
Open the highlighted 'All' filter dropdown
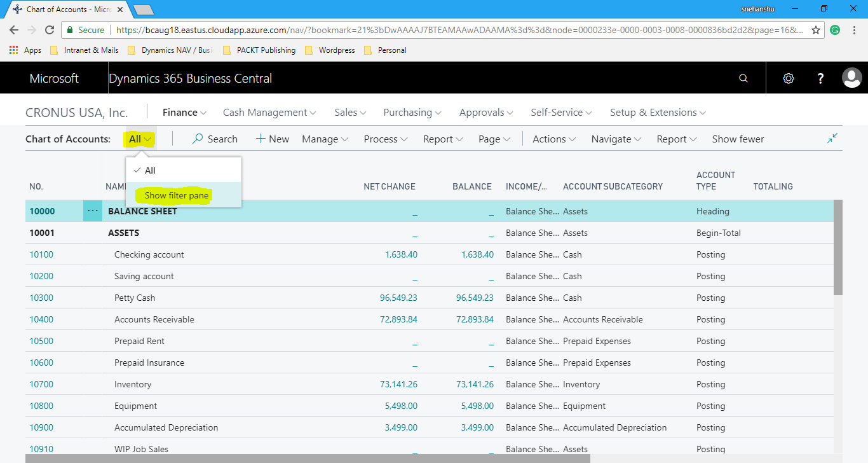click(x=139, y=137)
